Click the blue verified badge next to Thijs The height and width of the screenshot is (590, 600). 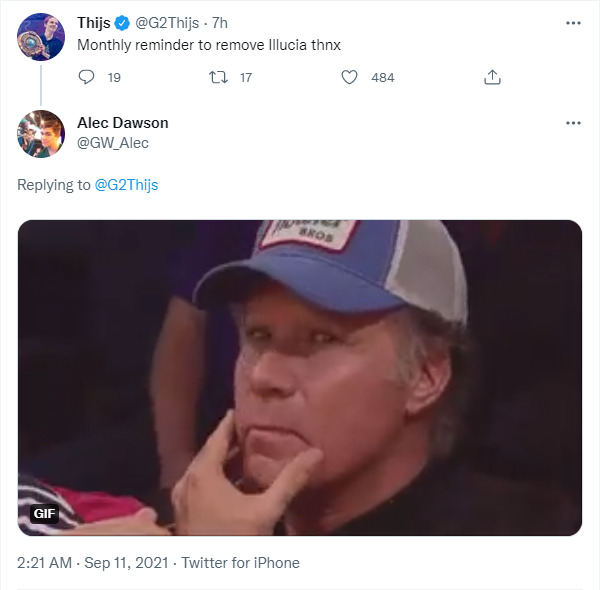[x=122, y=23]
